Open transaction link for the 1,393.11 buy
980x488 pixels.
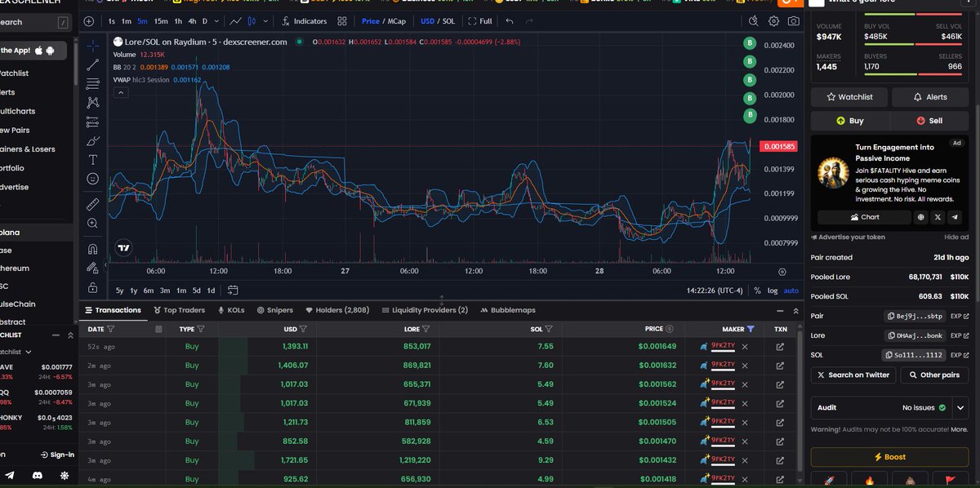780,347
